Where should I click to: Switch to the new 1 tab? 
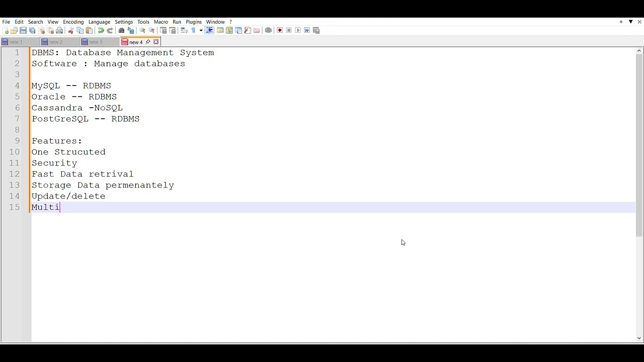click(x=20, y=42)
